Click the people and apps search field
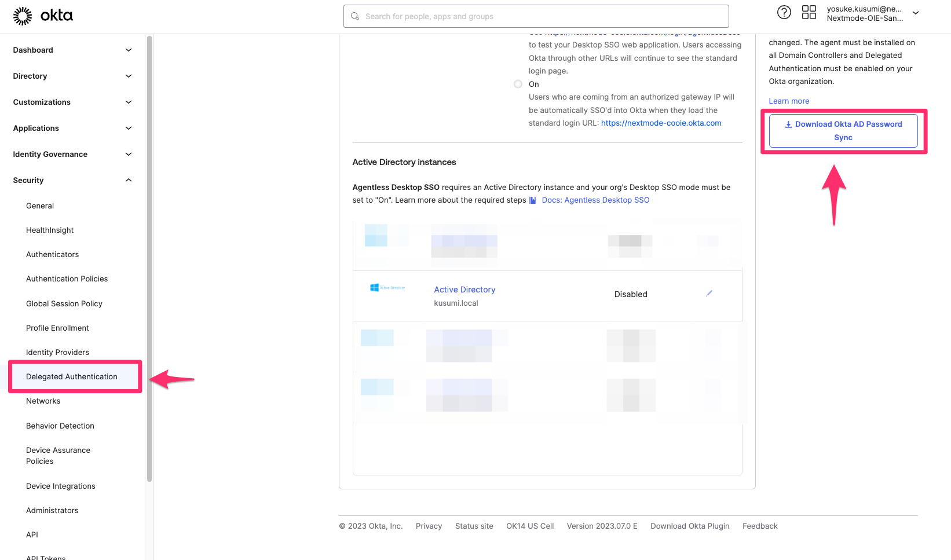Screen dimensions: 951x560 click(536, 16)
